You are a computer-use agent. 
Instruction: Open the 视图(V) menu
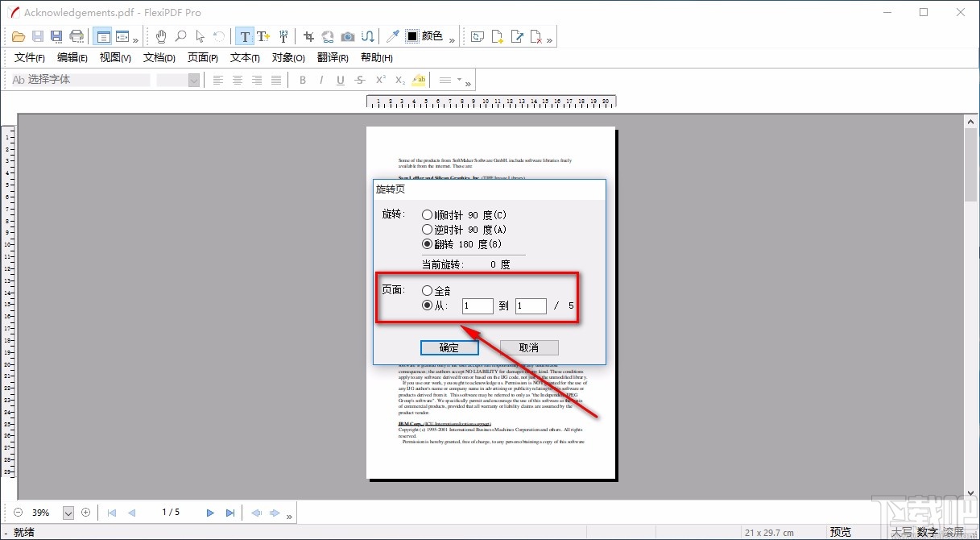pos(115,58)
